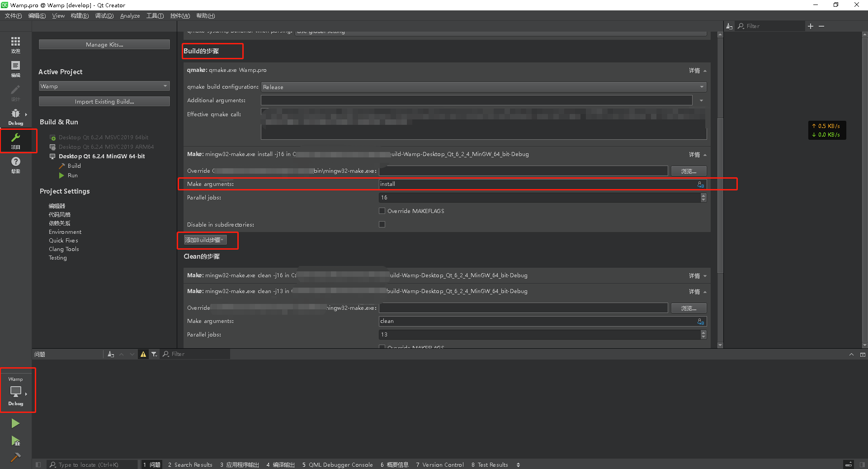Build the project with hammer icon

(x=15, y=457)
